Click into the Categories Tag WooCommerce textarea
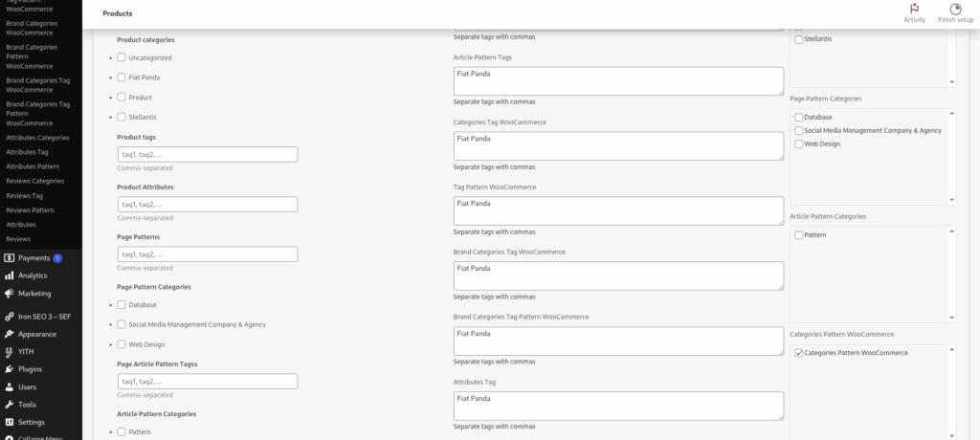The width and height of the screenshot is (980, 440). tap(618, 145)
